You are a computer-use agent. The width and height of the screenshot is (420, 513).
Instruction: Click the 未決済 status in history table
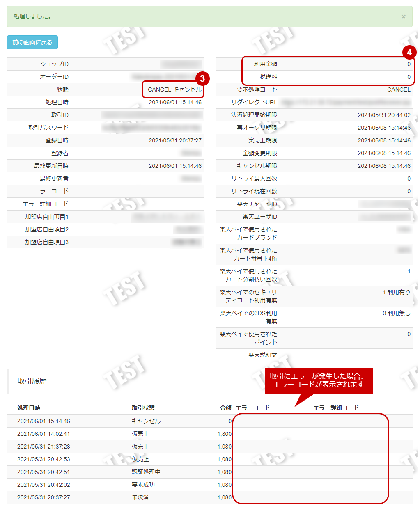coord(140,497)
